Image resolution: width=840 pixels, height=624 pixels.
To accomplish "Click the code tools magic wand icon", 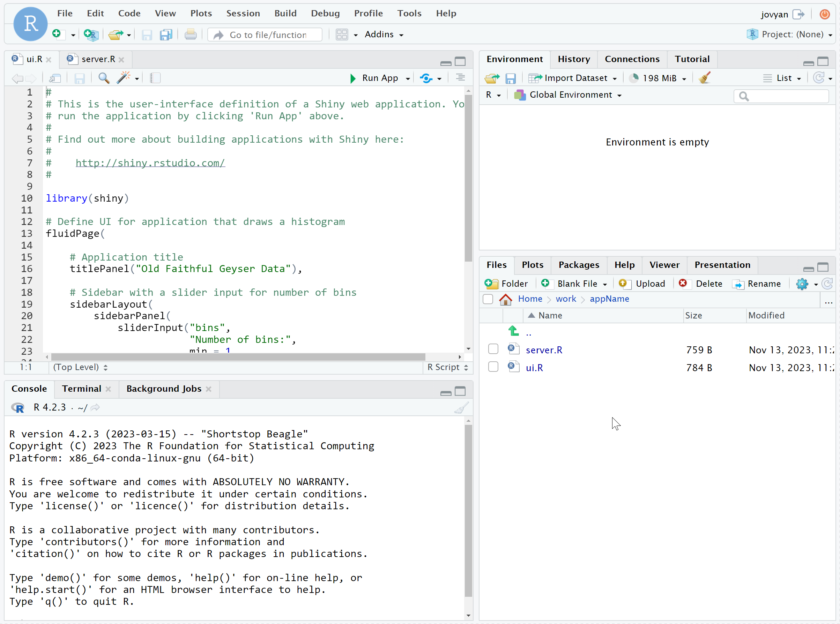I will [123, 77].
